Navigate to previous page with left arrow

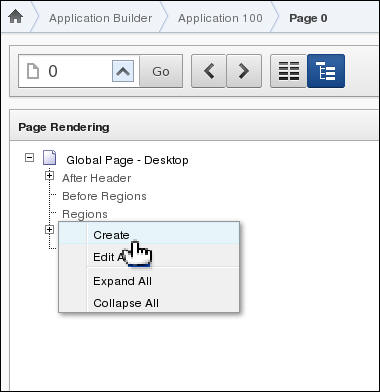pyautogui.click(x=209, y=71)
